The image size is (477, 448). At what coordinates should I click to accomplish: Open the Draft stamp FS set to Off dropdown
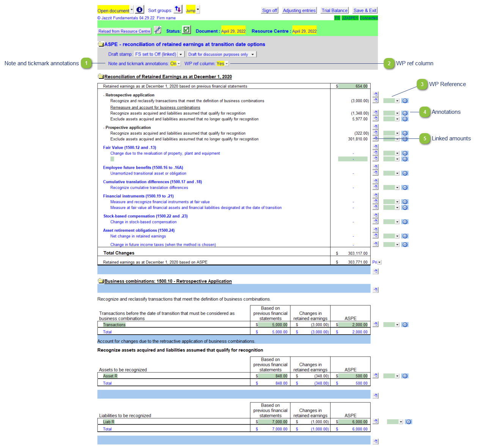(x=181, y=54)
